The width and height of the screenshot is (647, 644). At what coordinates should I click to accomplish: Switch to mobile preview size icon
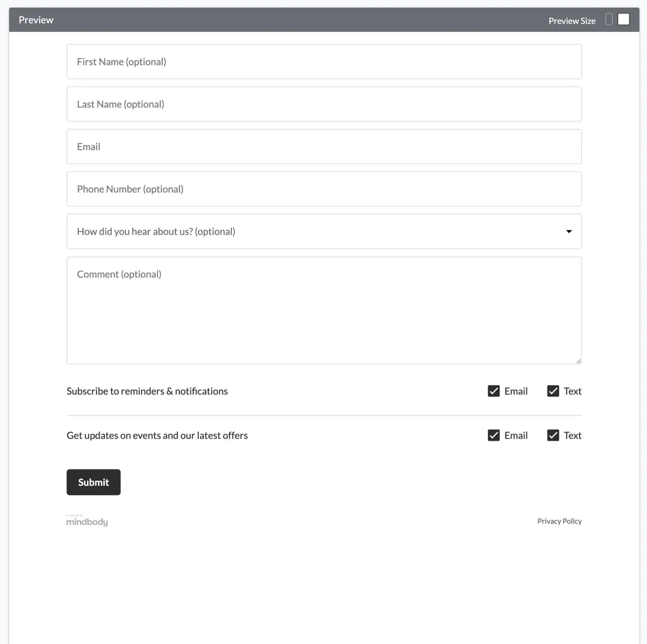click(609, 19)
